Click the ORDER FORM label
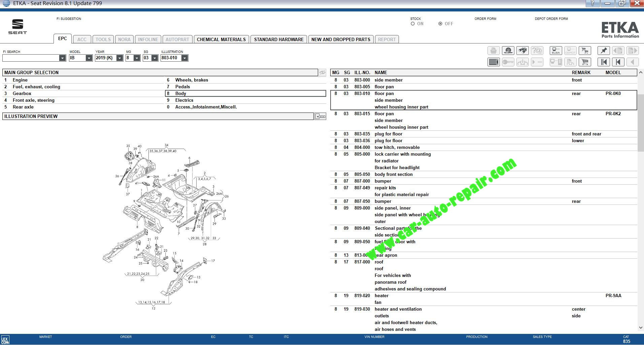Screen dimensions: 644x345 [x=485, y=19]
